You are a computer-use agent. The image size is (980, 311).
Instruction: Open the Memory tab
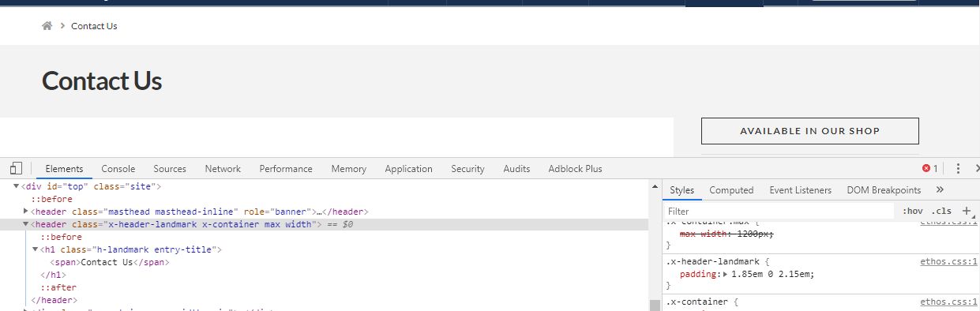click(349, 169)
